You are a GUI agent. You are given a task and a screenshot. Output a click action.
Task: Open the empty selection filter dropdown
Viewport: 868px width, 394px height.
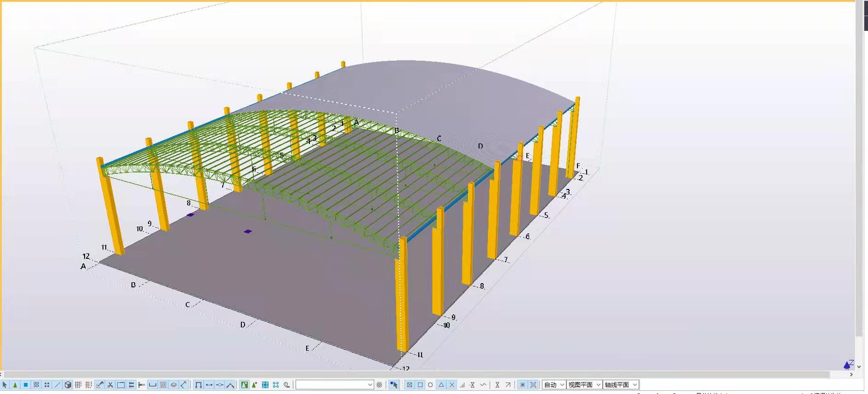(334, 385)
